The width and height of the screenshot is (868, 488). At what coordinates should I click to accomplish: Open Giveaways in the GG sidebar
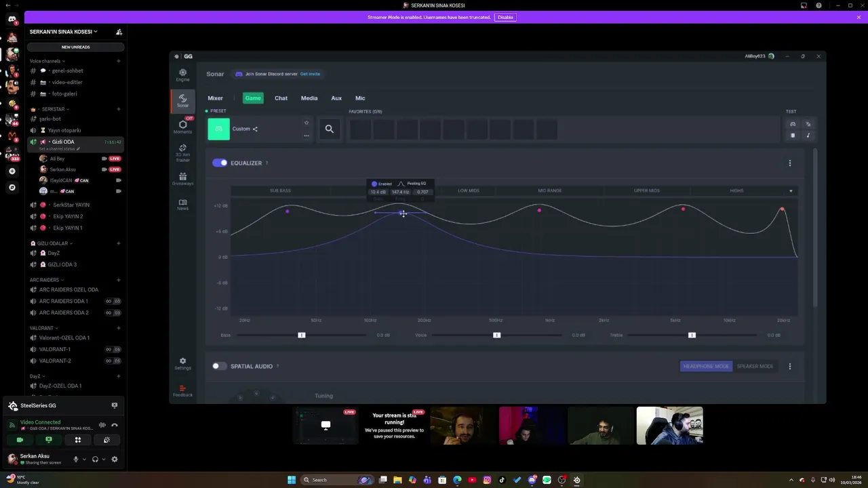coord(182,179)
